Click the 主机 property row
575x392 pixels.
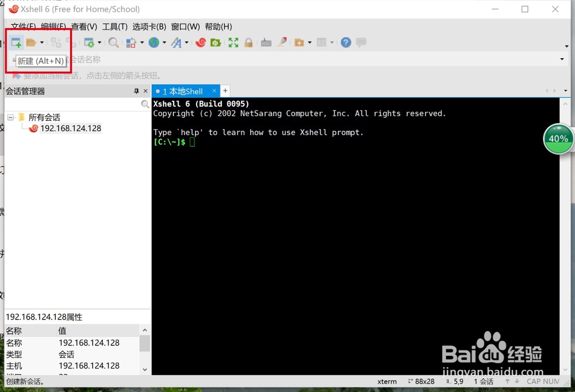tap(72, 366)
